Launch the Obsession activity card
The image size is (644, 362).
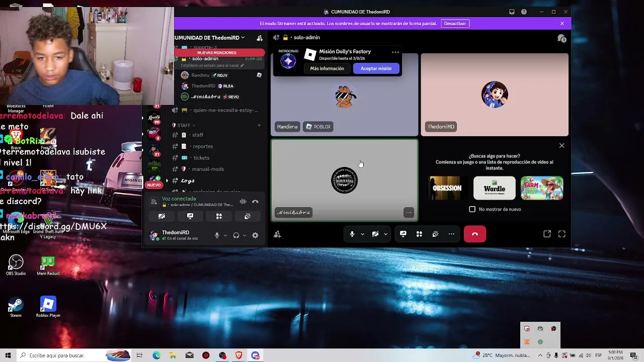click(447, 188)
